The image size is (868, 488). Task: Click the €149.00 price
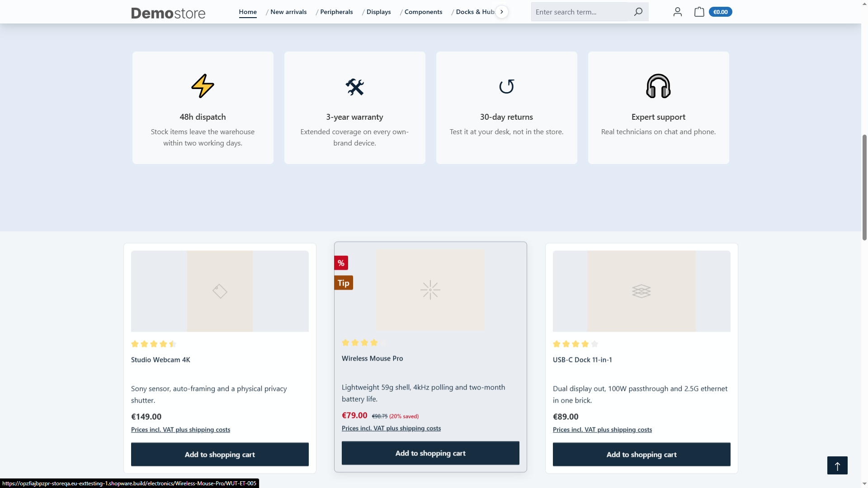146,417
